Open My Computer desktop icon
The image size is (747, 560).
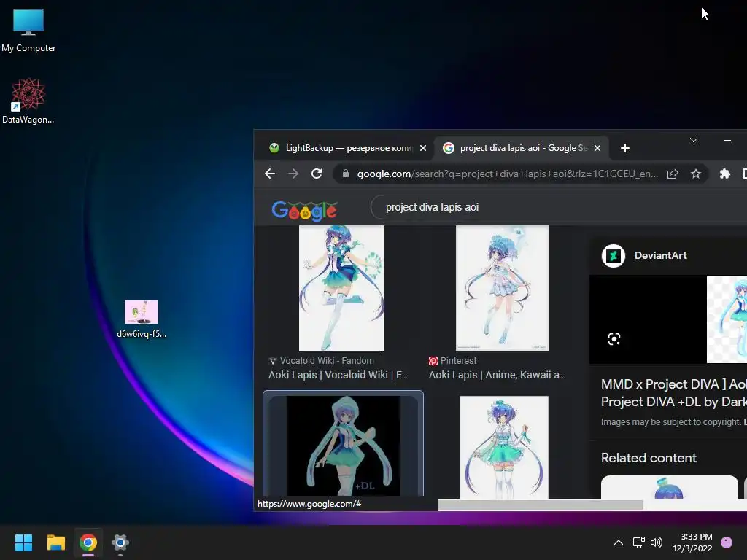click(28, 31)
